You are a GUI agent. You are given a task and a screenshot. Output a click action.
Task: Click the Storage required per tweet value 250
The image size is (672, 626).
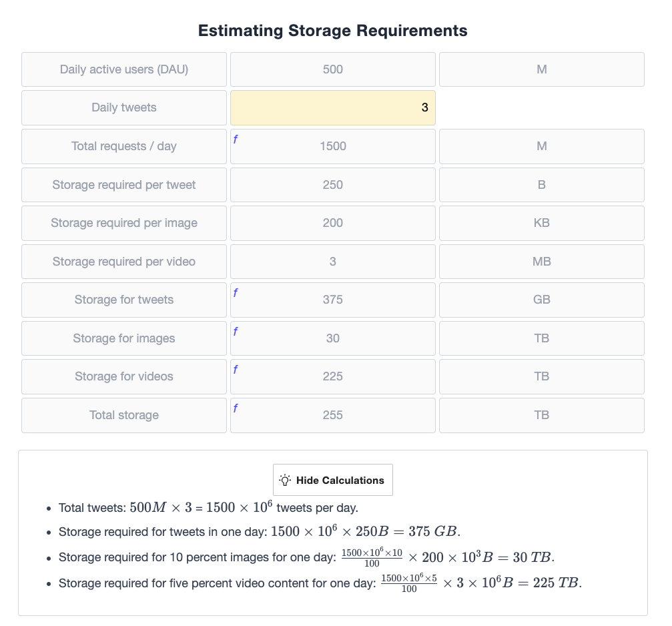coord(332,185)
